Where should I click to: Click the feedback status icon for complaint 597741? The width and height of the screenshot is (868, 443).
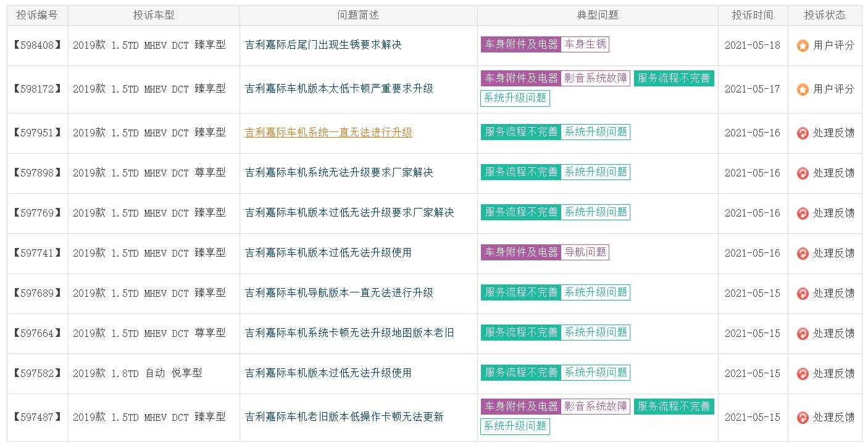coord(803,254)
